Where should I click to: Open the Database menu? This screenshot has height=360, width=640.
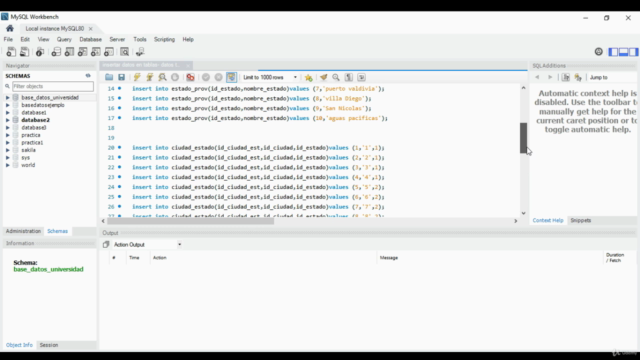point(91,40)
